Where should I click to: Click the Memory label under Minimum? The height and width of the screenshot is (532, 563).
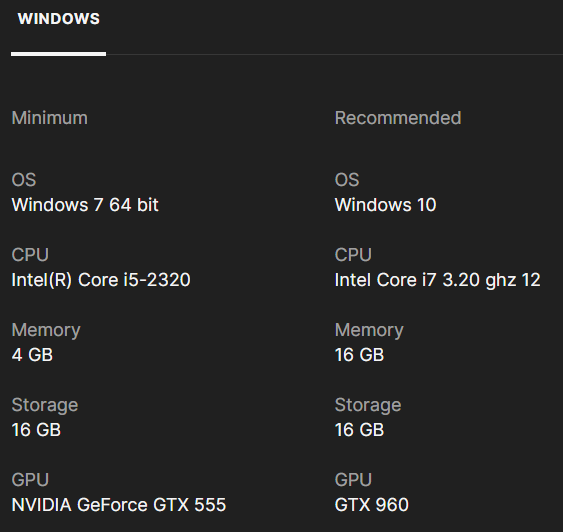46,330
